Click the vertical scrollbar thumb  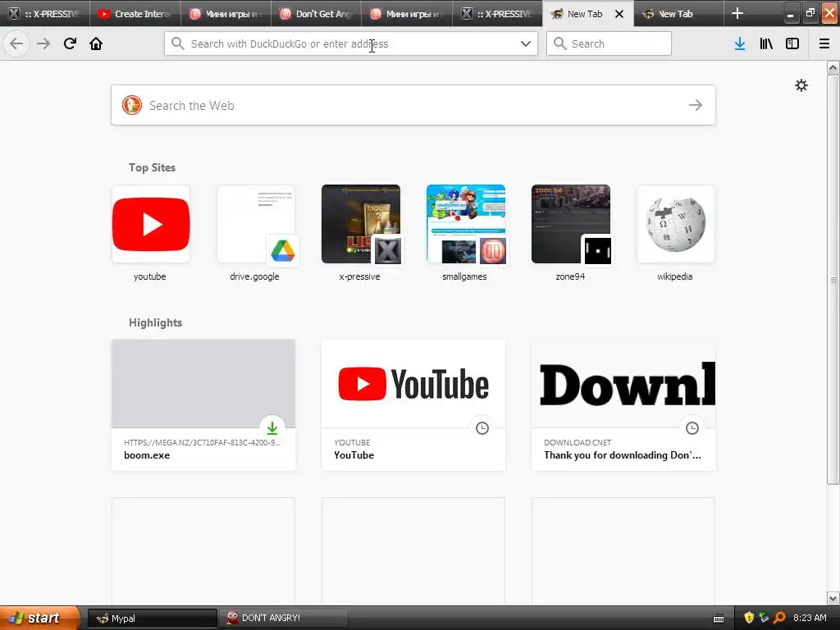833,279
